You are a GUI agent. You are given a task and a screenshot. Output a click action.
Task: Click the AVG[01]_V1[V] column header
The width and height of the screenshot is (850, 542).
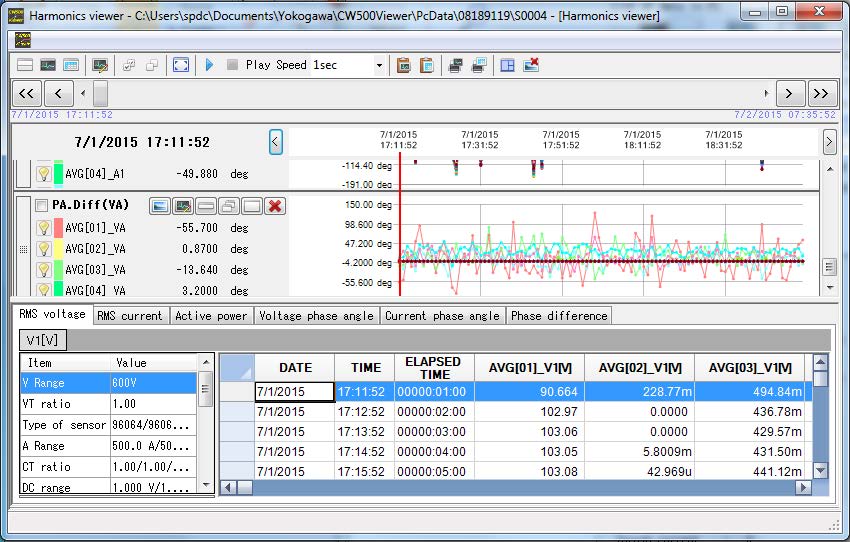(530, 368)
